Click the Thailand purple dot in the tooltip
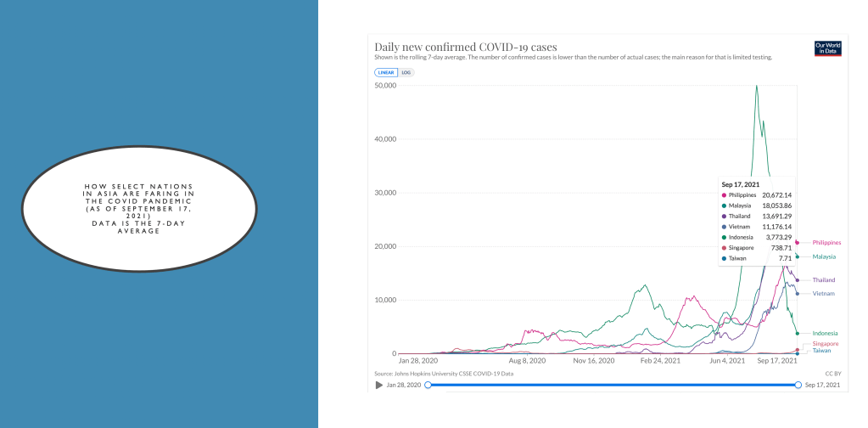The image size is (868, 428). 724,217
